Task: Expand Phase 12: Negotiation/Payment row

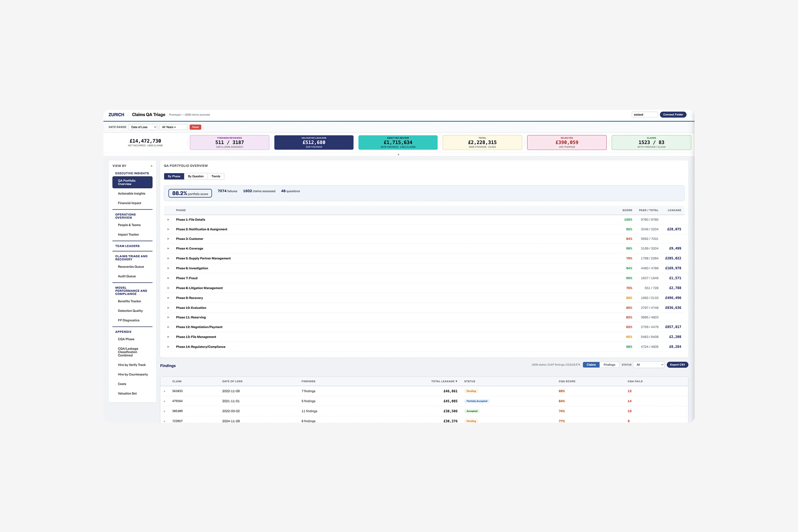Action: (168, 327)
